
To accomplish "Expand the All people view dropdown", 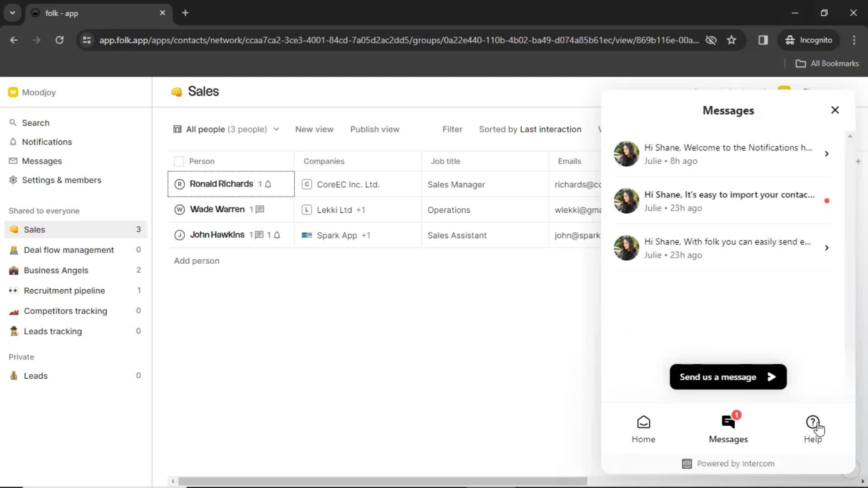I will click(226, 129).
